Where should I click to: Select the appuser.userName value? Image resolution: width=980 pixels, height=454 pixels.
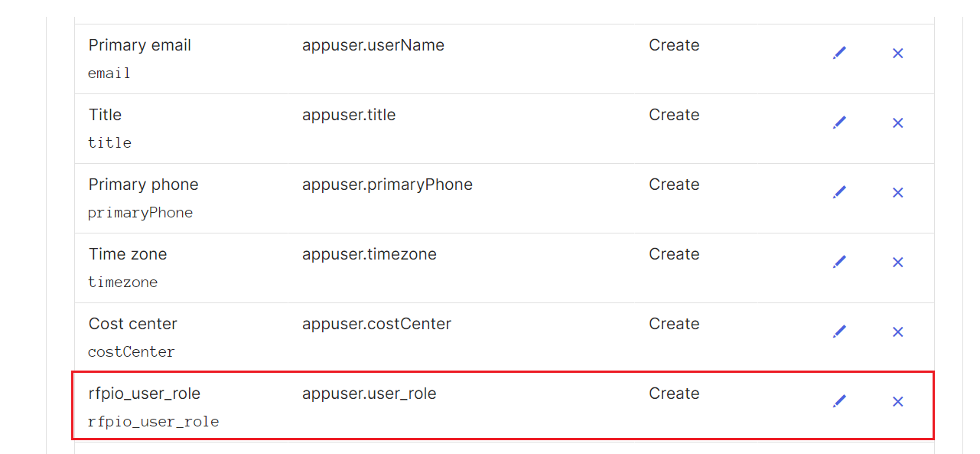[x=373, y=45]
